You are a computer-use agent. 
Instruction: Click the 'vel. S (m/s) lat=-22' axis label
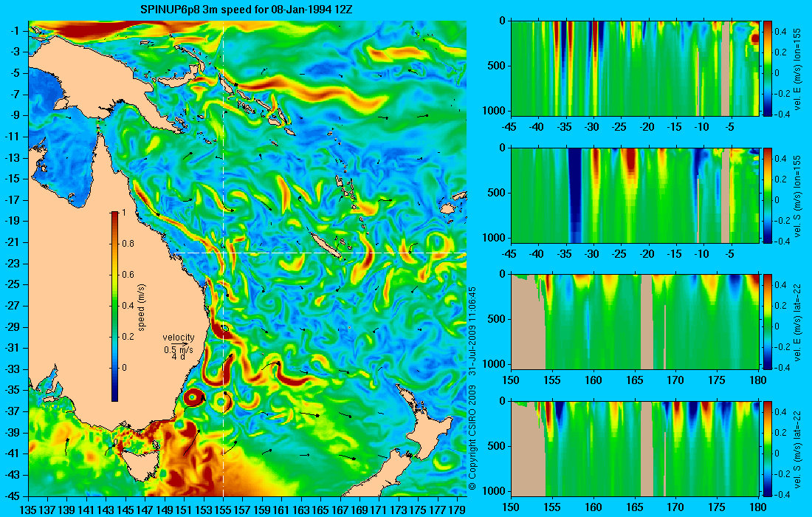point(797,449)
